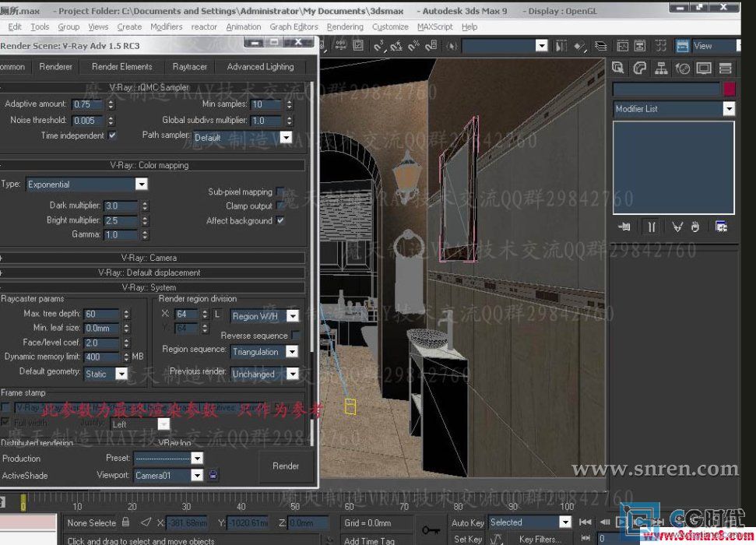This screenshot has width=756, height=545.
Task: Click Remove Modifier from stack icon
Action: coord(694,227)
